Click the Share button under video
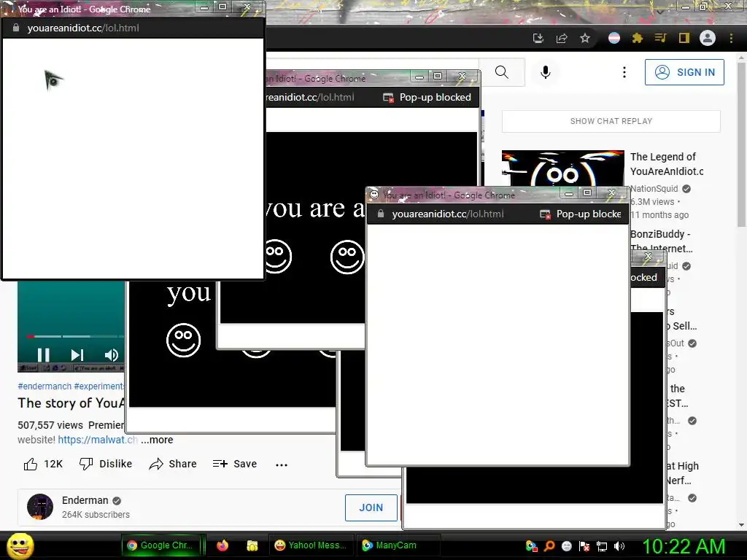The image size is (747, 560). (172, 464)
